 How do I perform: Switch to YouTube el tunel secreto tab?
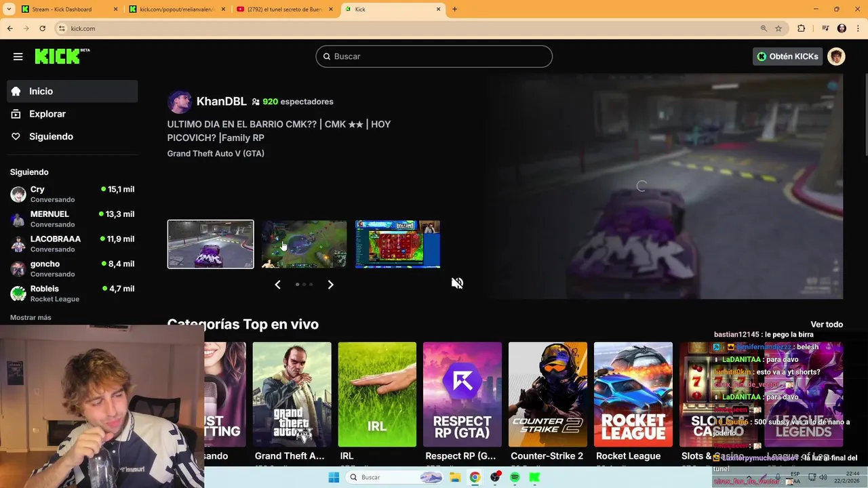tap(283, 9)
